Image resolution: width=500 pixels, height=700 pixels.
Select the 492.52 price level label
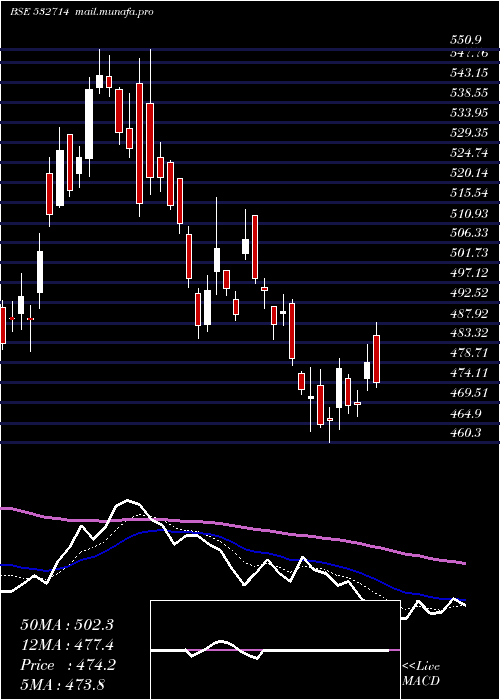coord(468,294)
